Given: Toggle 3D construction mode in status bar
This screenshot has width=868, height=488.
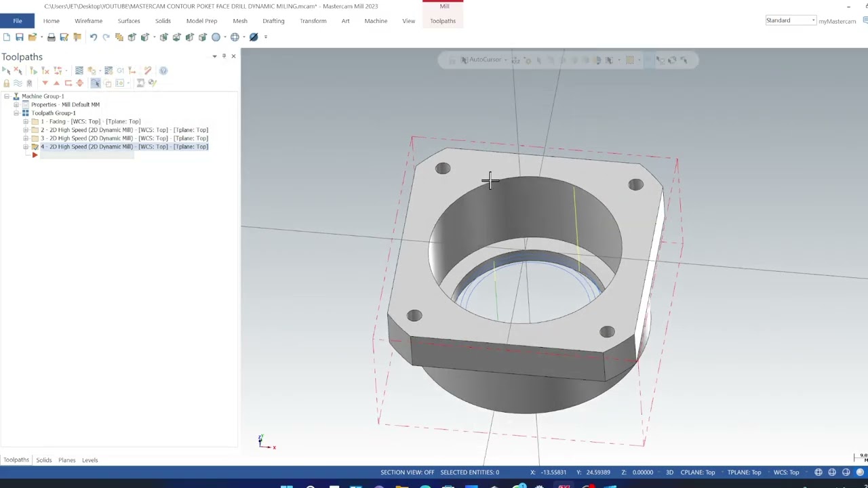Looking at the screenshot, I should click(x=669, y=472).
